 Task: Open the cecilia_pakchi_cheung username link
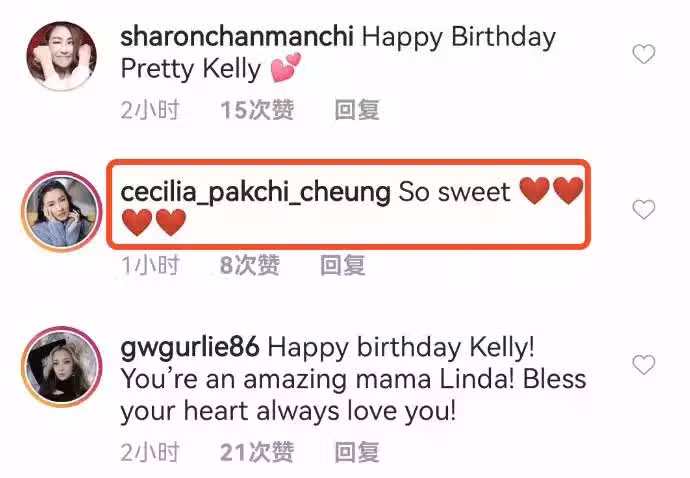pyautogui.click(x=256, y=193)
